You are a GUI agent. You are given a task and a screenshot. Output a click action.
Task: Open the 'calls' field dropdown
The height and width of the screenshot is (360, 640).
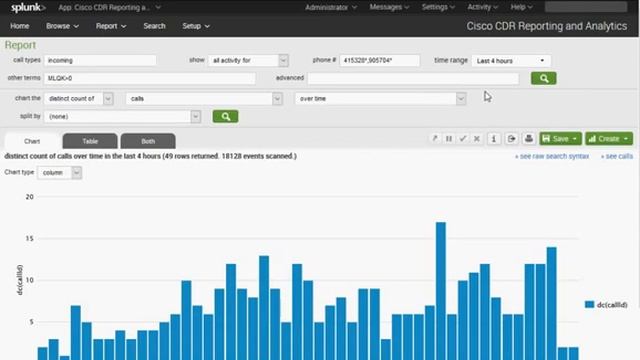pos(204,99)
